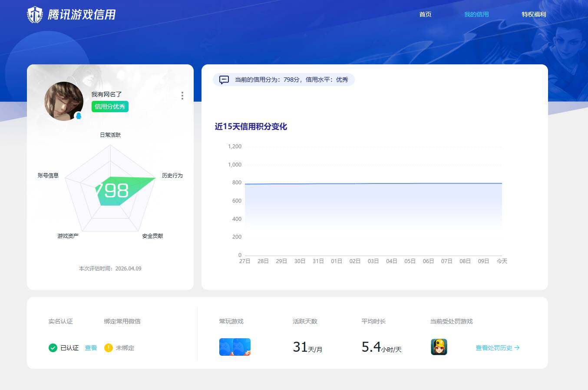Image resolution: width=588 pixels, height=390 pixels.
Task: Click the punished game icon under 当前受处罚游戏
Action: (x=439, y=347)
